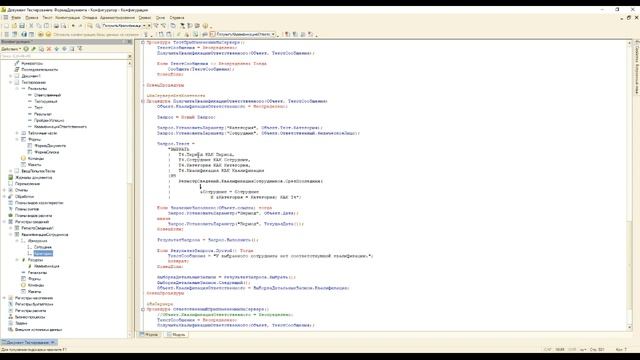Open the Конфигурация menu
Screen dimensions: 640x360
(x=67, y=18)
